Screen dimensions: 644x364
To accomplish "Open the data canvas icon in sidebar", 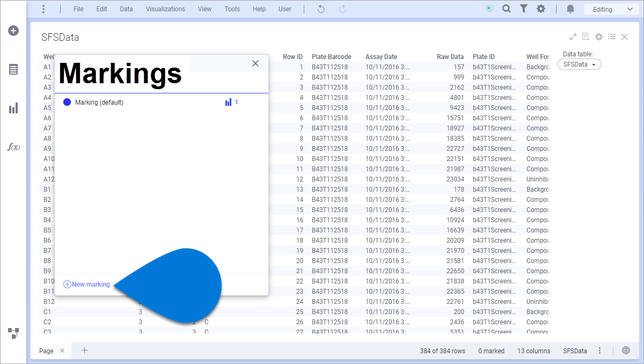I will (x=13, y=333).
